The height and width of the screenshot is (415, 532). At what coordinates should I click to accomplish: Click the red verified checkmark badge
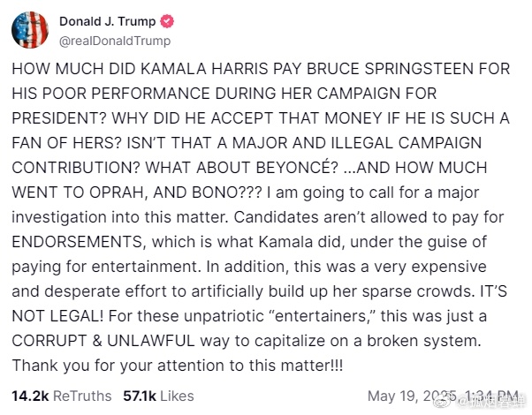click(x=167, y=21)
